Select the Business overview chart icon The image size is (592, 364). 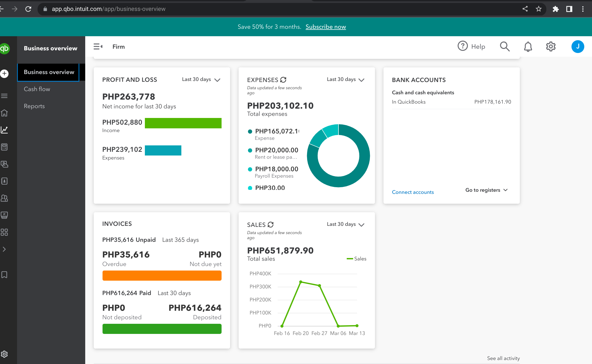click(4, 130)
